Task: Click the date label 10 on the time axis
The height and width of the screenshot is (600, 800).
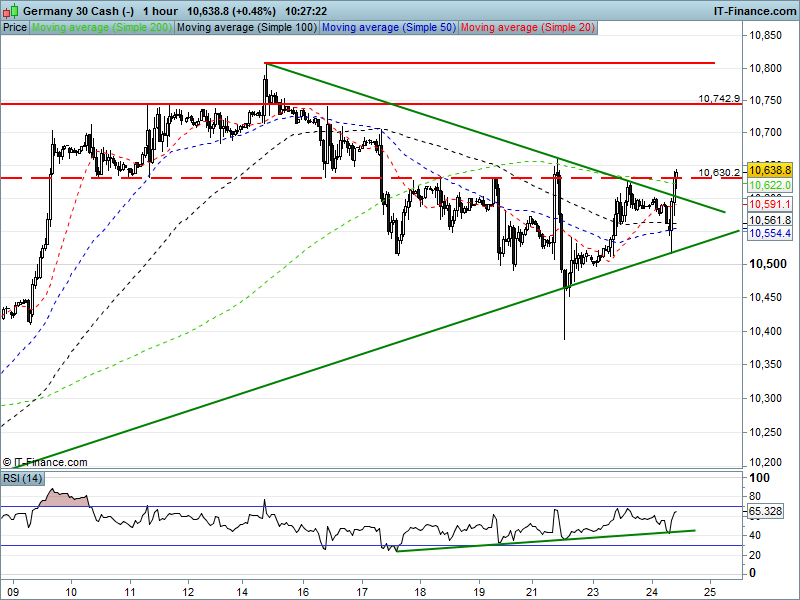Action: tap(71, 592)
